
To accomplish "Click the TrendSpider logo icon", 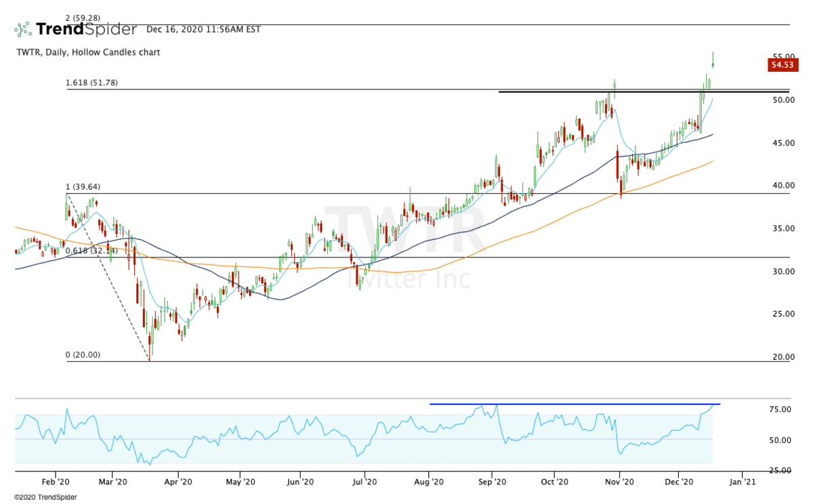I will [23, 29].
